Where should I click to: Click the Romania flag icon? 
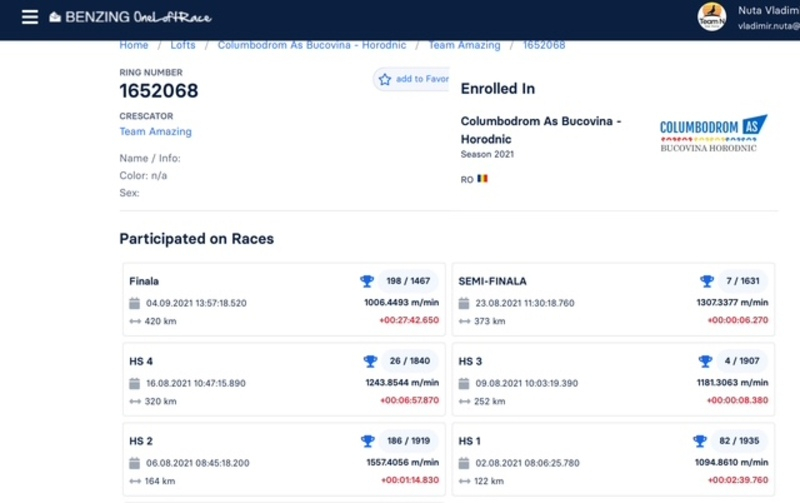(x=482, y=179)
